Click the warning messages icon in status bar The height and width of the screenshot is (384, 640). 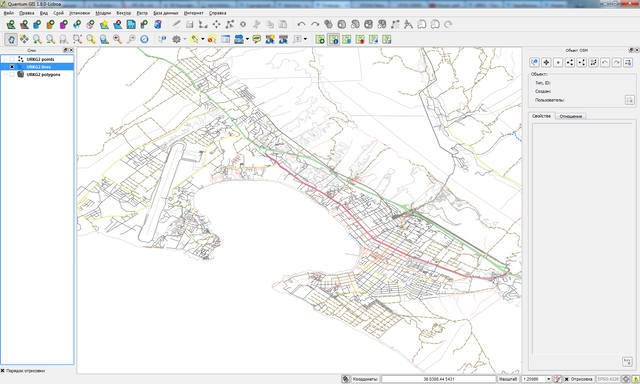click(x=635, y=379)
